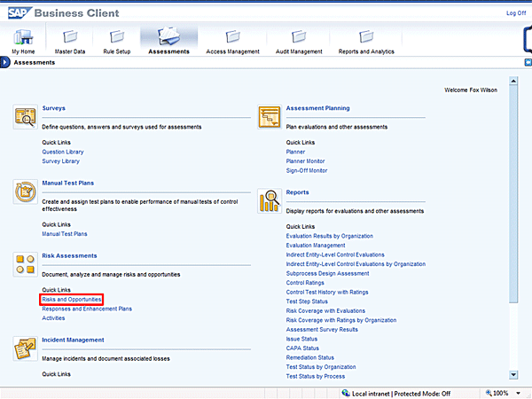Click the scrollbar up arrow

[x=513, y=81]
